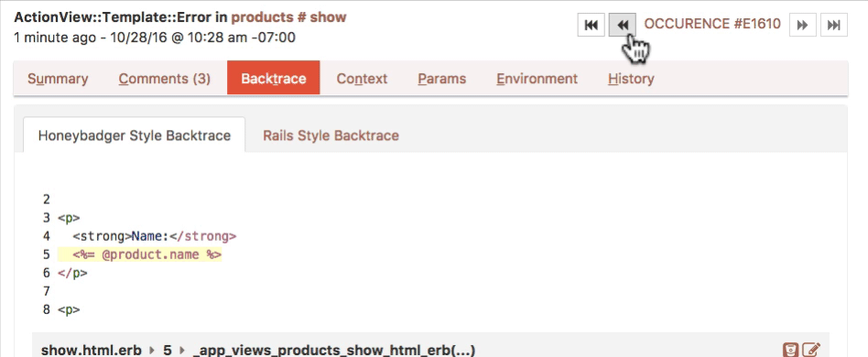
Task: View the History tab
Action: (x=631, y=79)
